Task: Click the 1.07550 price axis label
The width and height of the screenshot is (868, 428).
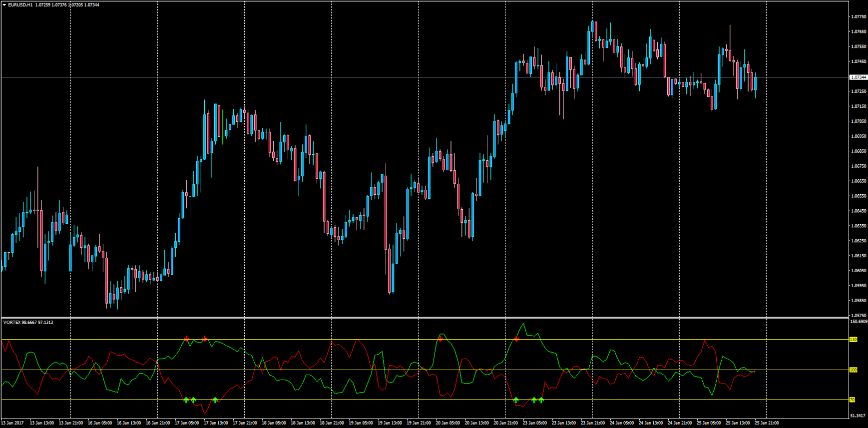Action: (859, 46)
